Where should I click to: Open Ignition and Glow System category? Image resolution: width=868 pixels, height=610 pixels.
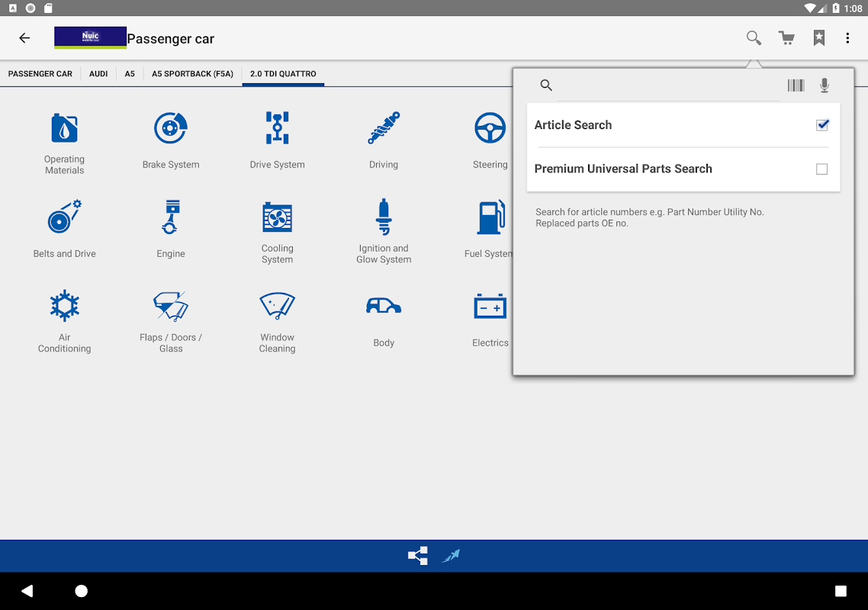tap(384, 232)
